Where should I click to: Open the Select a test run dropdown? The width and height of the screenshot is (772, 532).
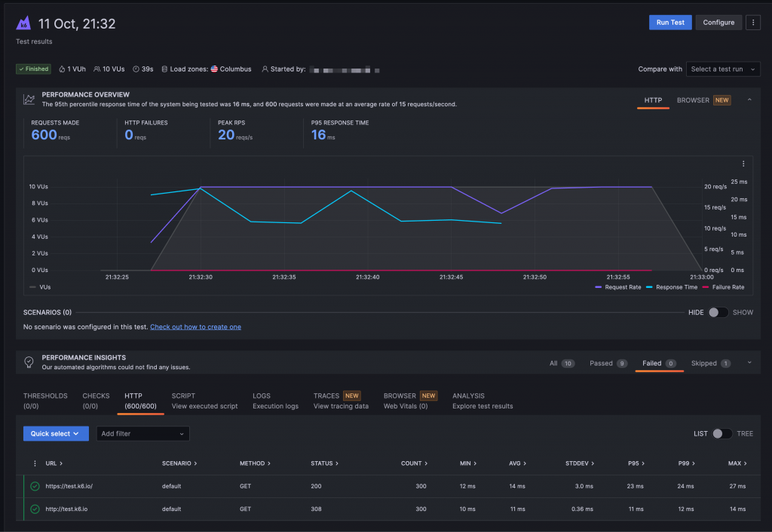723,69
